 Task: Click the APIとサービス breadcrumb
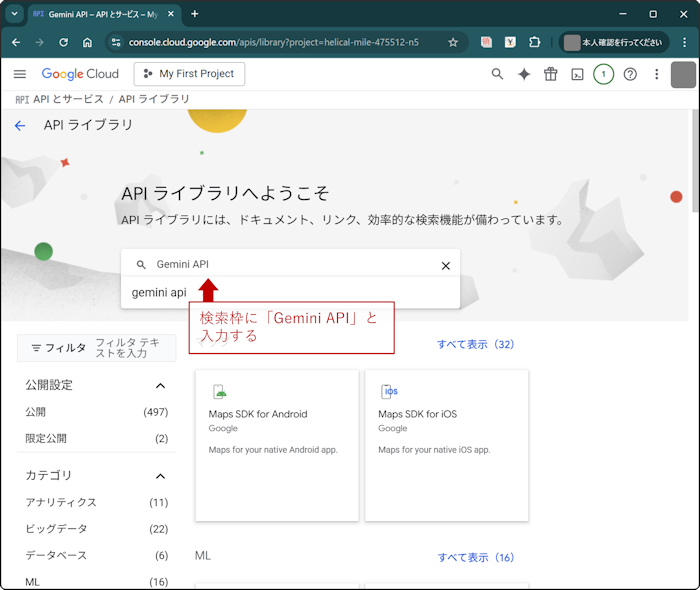pos(68,100)
